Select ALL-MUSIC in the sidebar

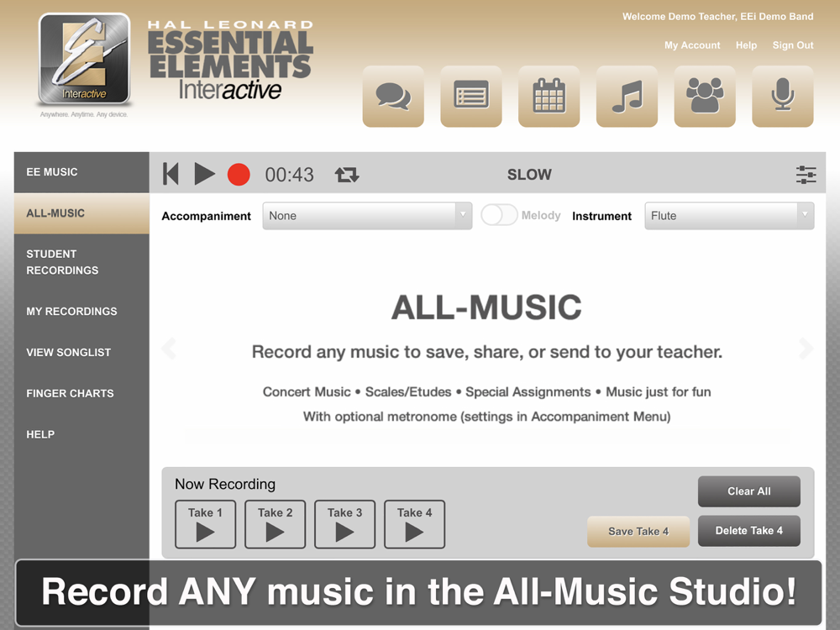click(81, 213)
